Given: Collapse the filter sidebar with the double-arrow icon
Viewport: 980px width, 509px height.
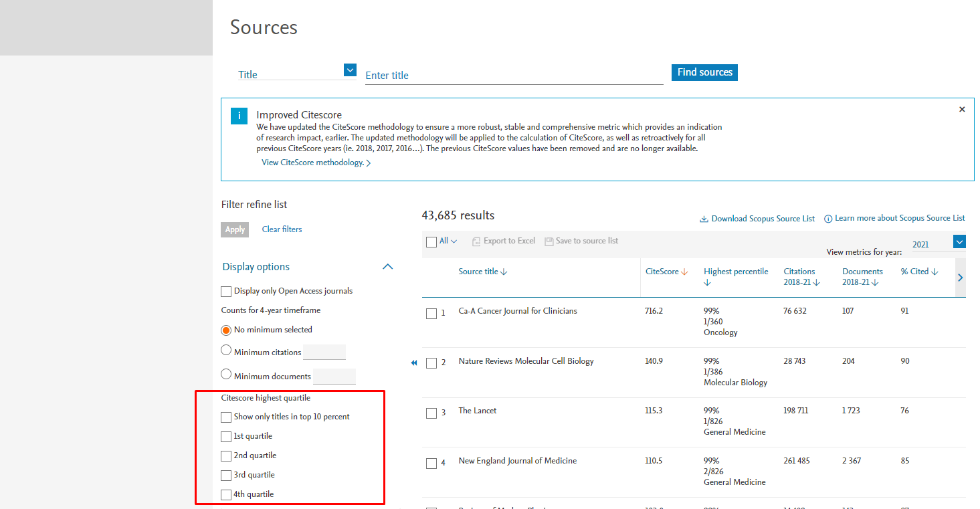Looking at the screenshot, I should [x=414, y=363].
